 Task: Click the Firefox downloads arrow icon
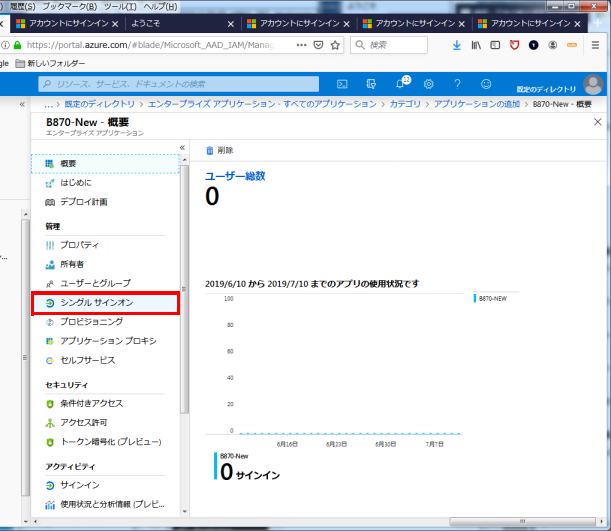point(457,46)
